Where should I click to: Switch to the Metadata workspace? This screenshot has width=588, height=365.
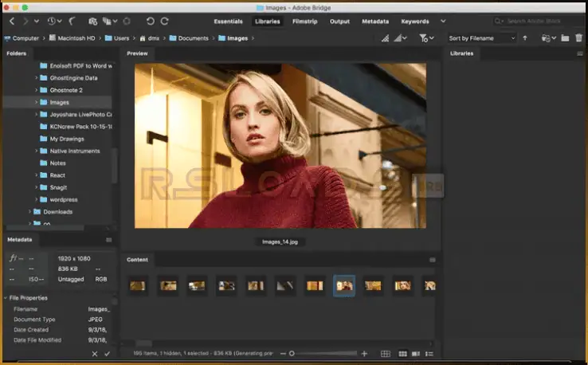(x=375, y=22)
